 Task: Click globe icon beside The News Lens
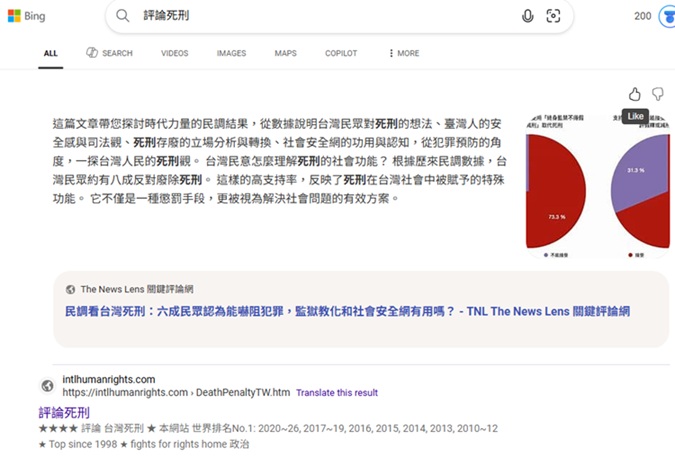[70, 289]
